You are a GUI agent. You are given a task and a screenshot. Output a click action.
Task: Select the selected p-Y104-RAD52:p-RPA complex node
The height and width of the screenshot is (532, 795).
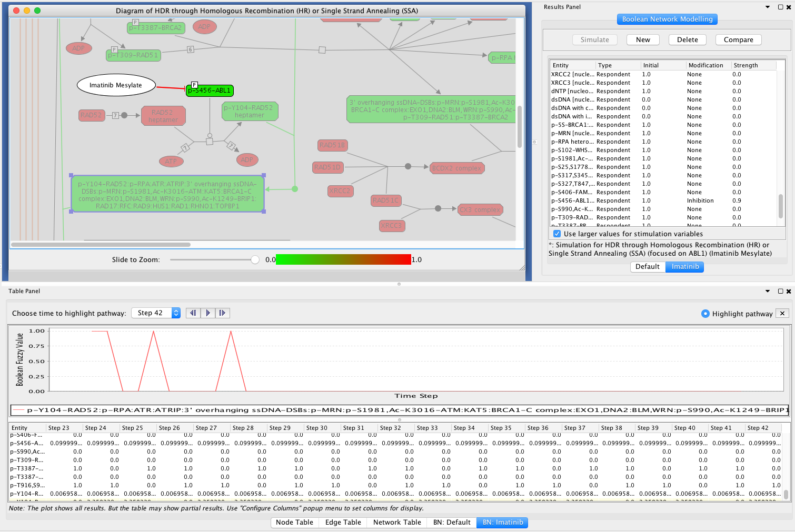[167, 195]
